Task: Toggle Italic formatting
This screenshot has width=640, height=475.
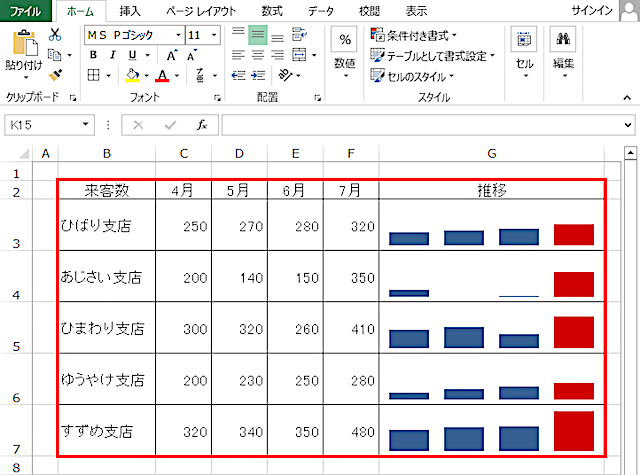Action: 113,55
